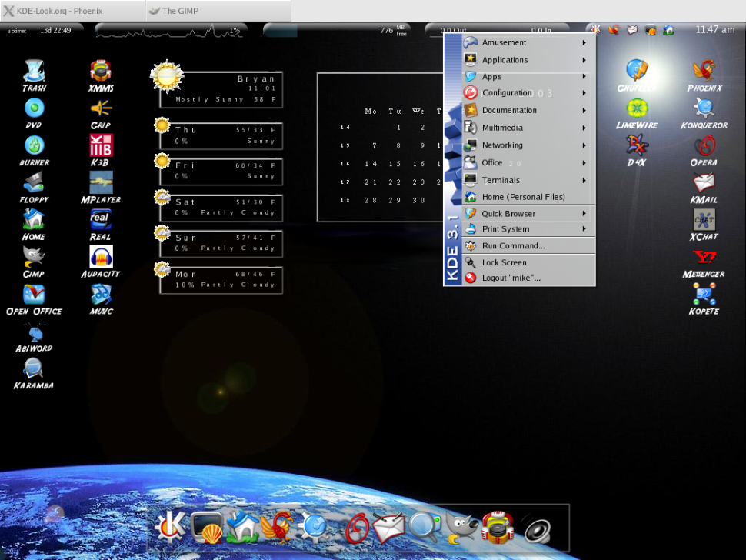Click the mail icon in top panel
The height and width of the screenshot is (560, 746).
(632, 30)
